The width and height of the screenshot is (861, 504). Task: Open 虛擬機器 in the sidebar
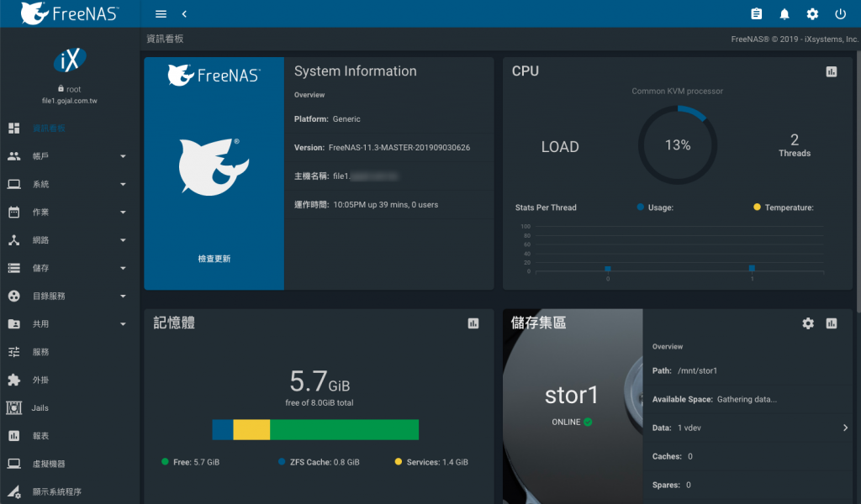[x=49, y=464]
